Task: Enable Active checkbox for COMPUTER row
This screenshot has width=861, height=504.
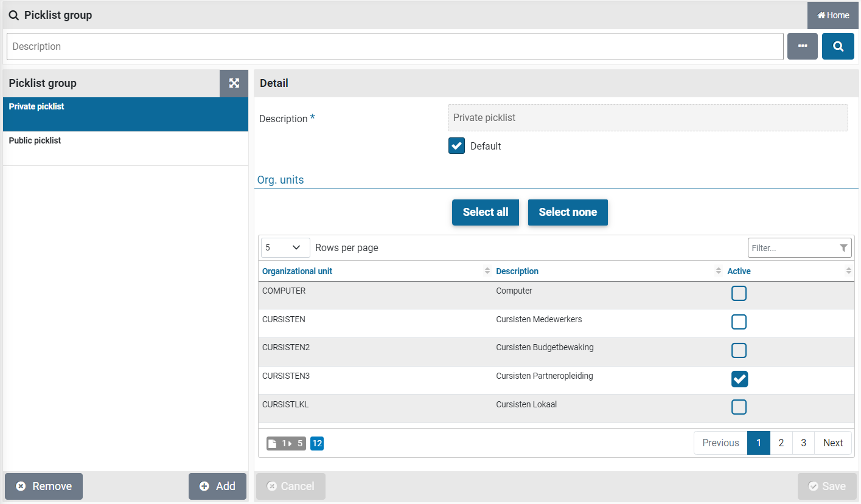Action: pyautogui.click(x=739, y=294)
